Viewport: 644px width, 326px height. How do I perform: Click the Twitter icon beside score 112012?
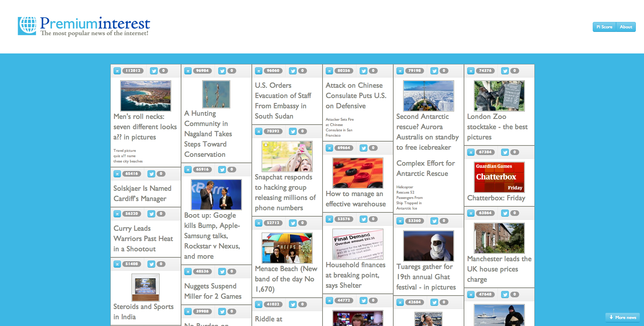point(153,71)
